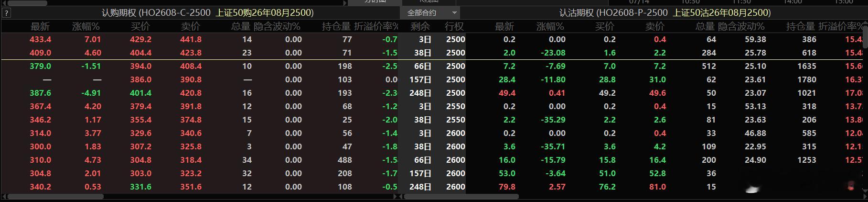Click the 剩余 days-remaining column header
868x202 pixels.
pyautogui.click(x=420, y=26)
